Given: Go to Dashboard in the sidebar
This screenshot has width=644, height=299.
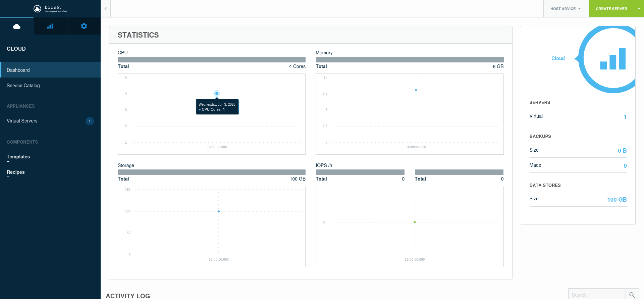Looking at the screenshot, I should point(50,70).
